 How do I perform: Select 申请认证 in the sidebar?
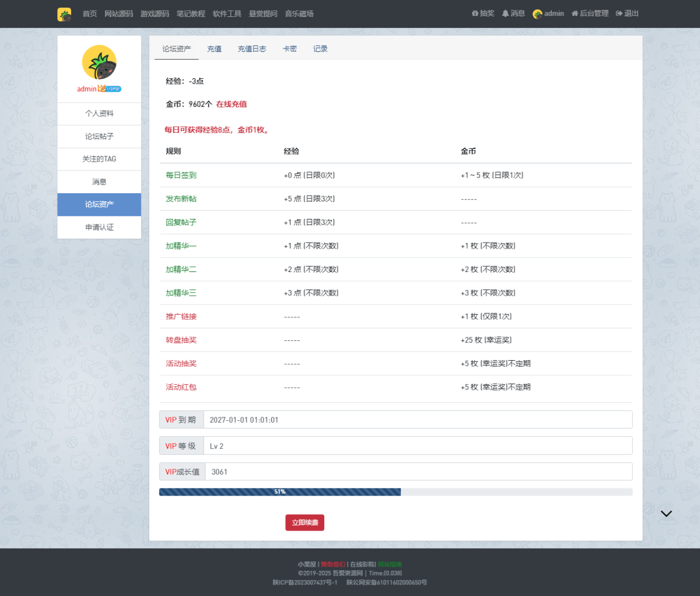point(99,227)
